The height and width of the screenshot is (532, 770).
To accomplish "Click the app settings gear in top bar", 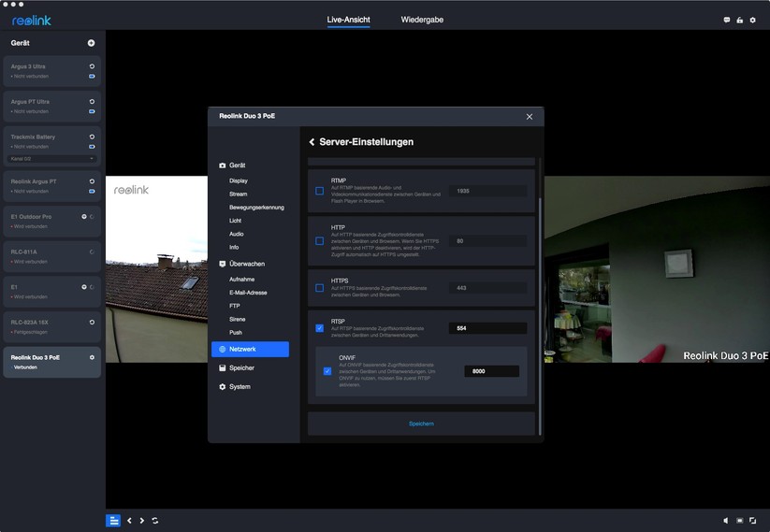I will [752, 20].
